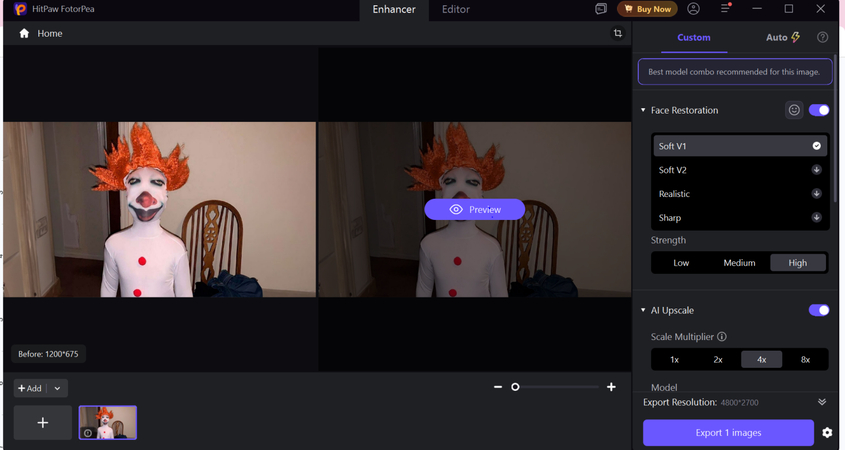Open export settings gear icon

click(827, 433)
